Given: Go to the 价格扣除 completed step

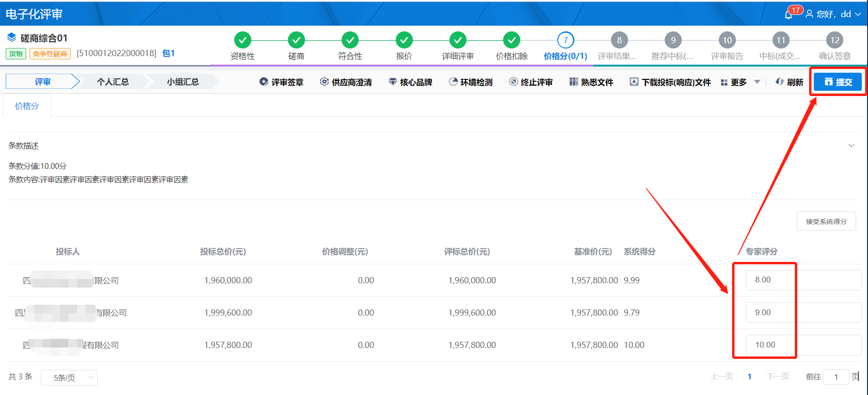Looking at the screenshot, I should pyautogui.click(x=512, y=40).
